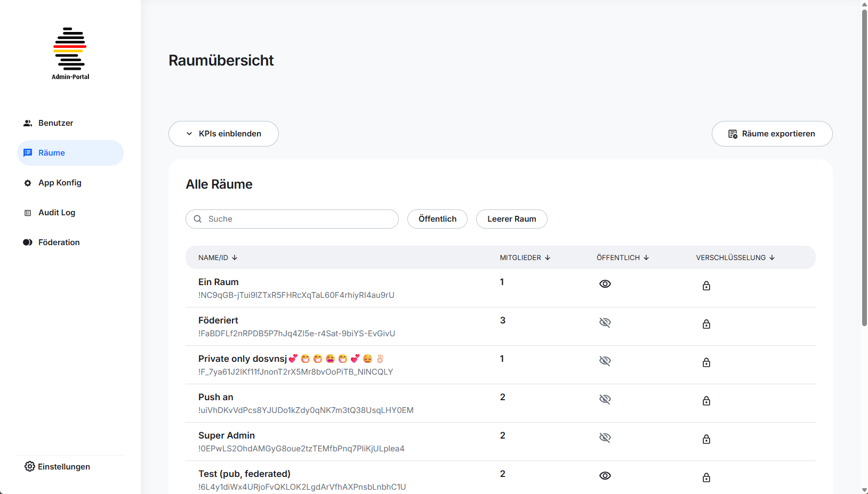Click the Föderation half-circle icon
Image resolution: width=868 pixels, height=494 pixels.
[x=28, y=242]
